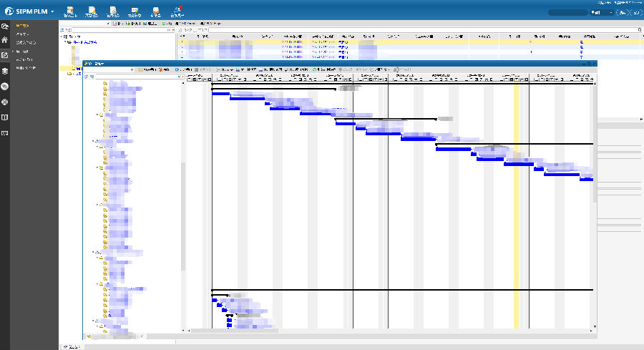
Task: Open the chat bubble icon in left rail
Action: [x=5, y=87]
